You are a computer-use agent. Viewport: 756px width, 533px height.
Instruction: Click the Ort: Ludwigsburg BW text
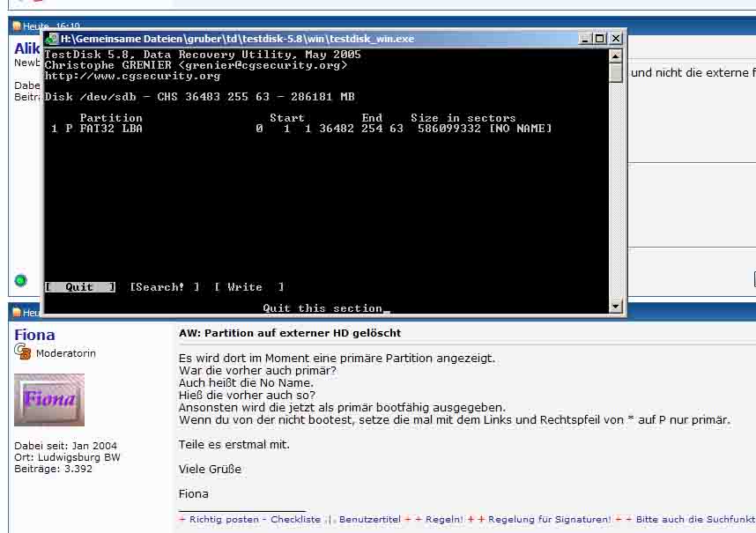pos(67,457)
